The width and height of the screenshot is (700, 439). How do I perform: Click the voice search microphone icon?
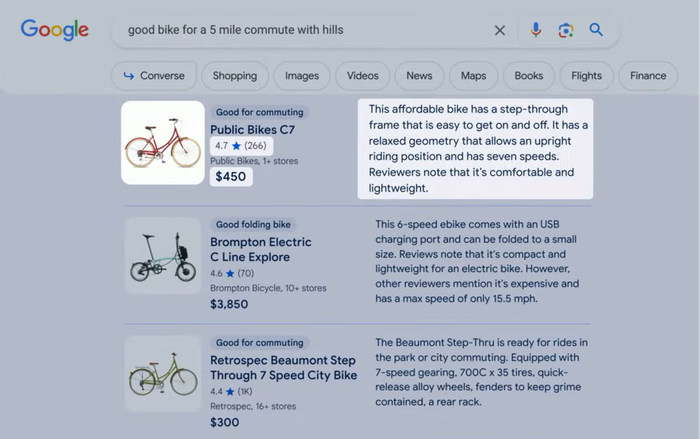tap(536, 30)
